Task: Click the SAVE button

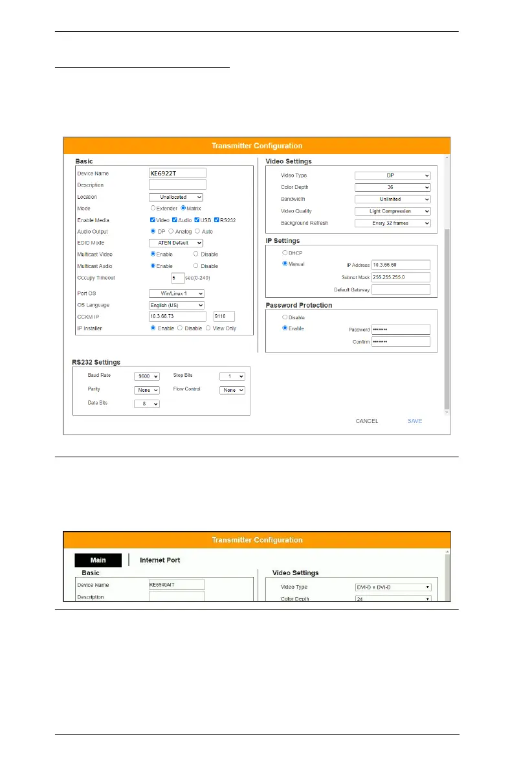Action: (x=415, y=421)
